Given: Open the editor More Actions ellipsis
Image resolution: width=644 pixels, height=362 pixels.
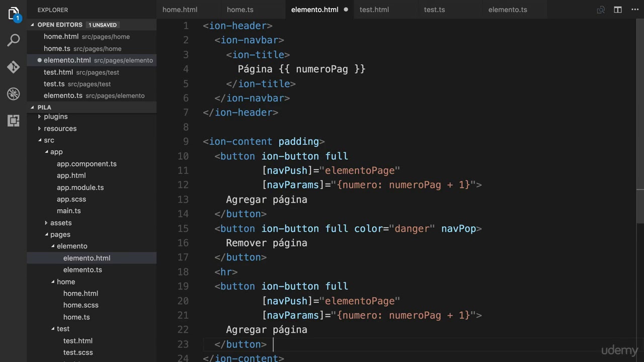Looking at the screenshot, I should [634, 10].
